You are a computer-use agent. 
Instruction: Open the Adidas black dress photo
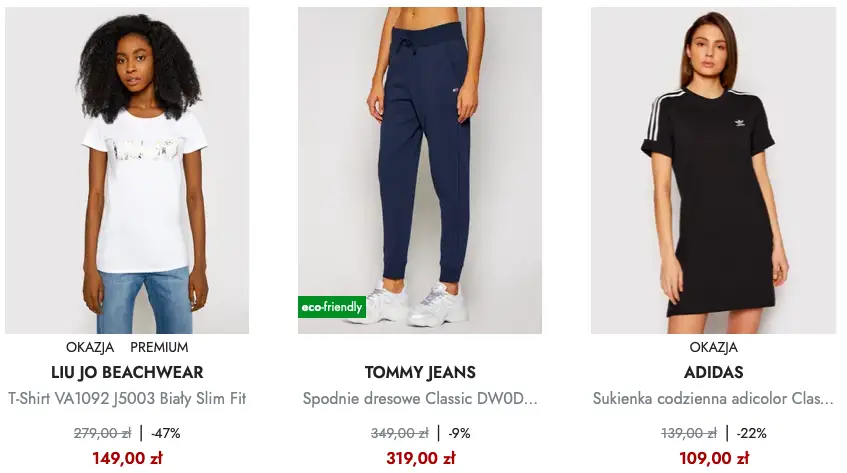[x=713, y=170]
